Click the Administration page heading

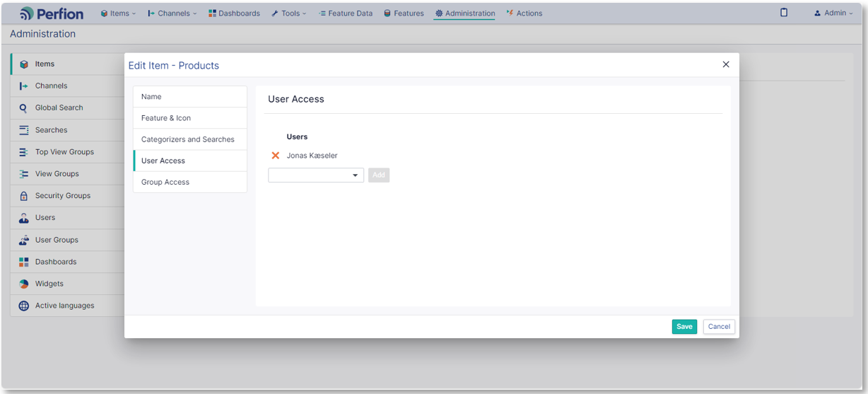pyautogui.click(x=42, y=34)
